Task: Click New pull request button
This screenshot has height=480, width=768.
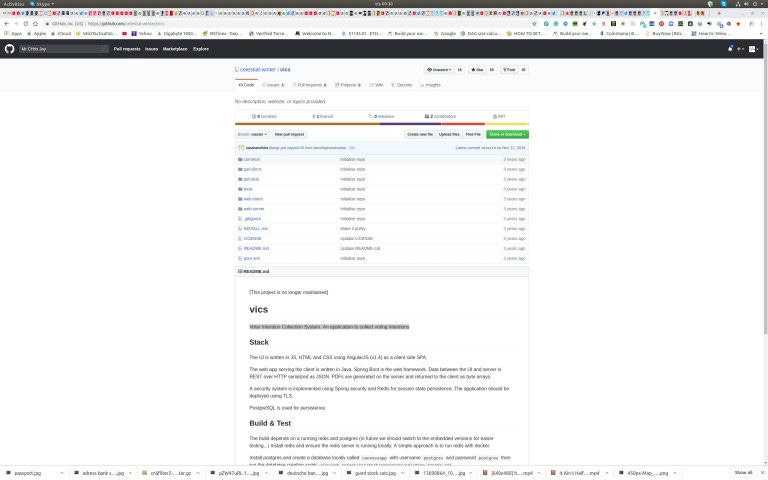Action: tap(289, 134)
